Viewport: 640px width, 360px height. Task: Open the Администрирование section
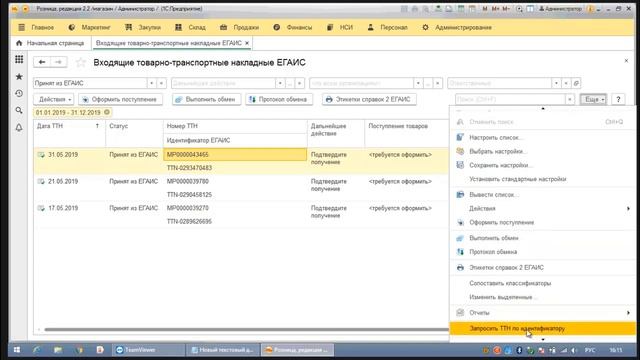pos(457,27)
